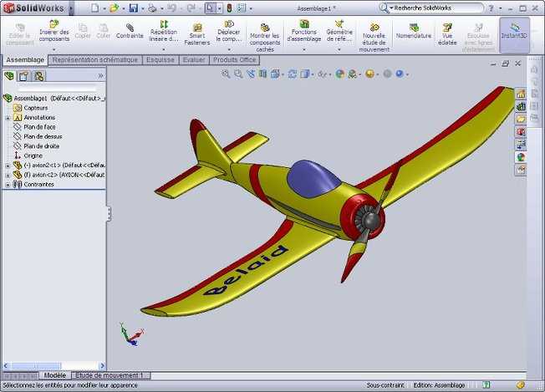Collapse the tree panel using the side handle

109,214
